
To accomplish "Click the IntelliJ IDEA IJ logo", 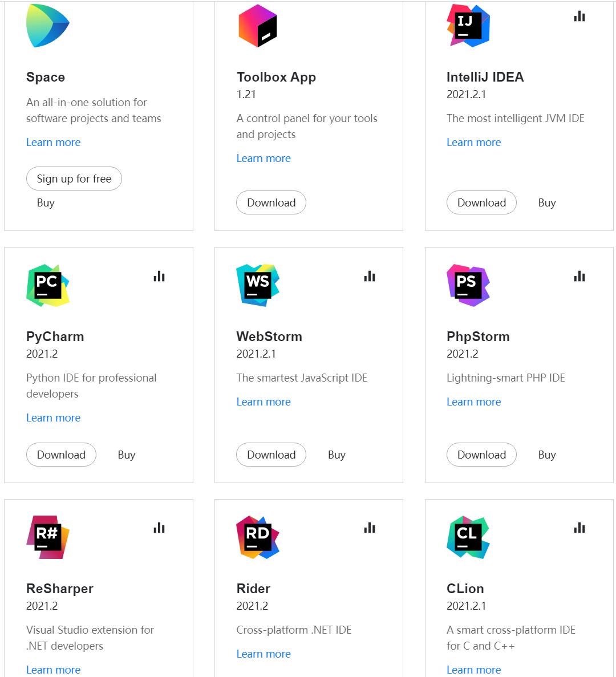I will pyautogui.click(x=468, y=26).
